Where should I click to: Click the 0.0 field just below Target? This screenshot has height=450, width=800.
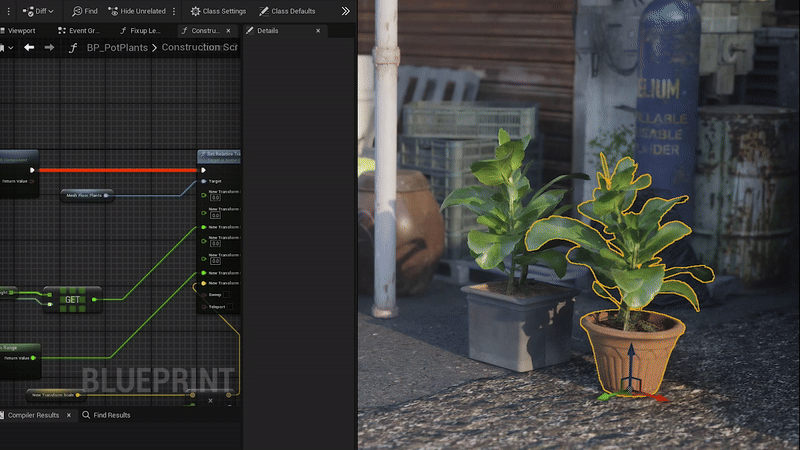click(x=215, y=198)
